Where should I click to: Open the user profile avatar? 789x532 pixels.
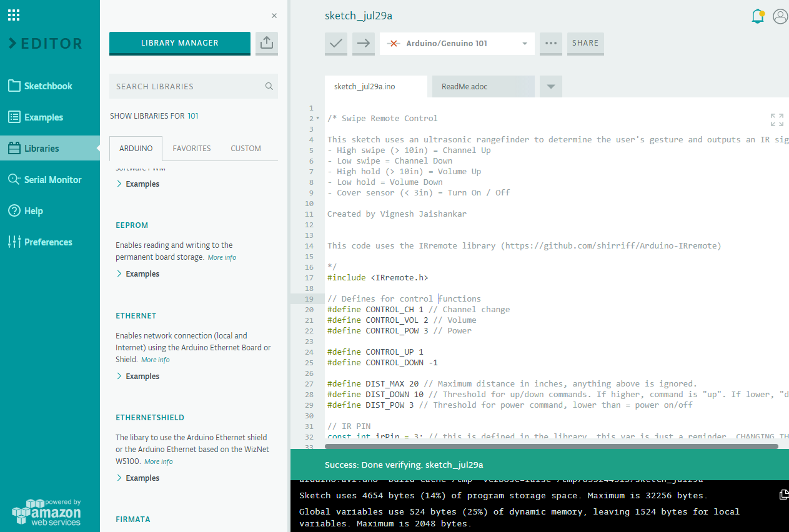(x=780, y=16)
